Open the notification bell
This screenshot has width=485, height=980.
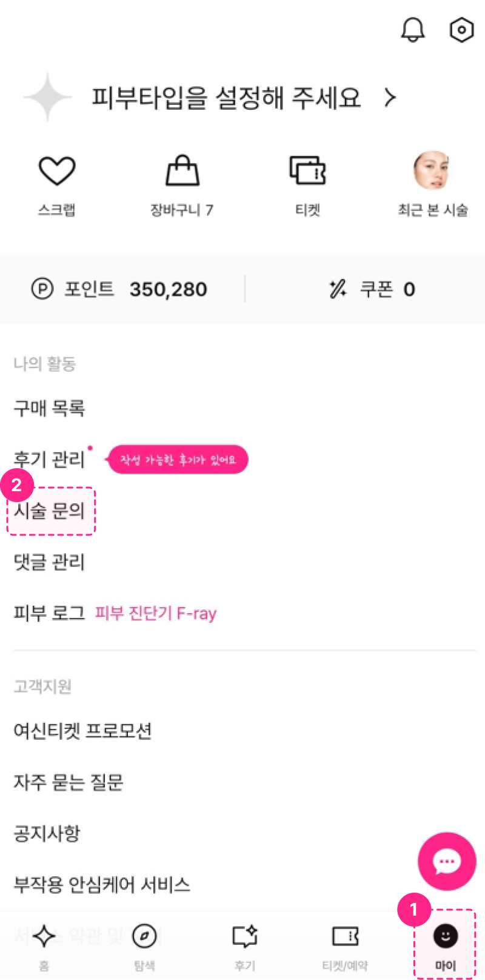pyautogui.click(x=413, y=29)
